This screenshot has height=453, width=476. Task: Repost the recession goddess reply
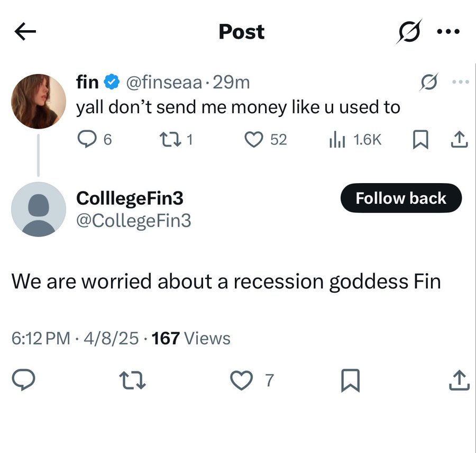(132, 380)
